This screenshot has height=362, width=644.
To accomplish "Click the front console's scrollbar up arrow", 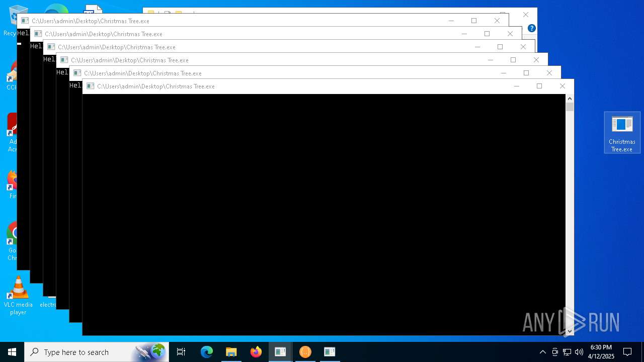I will click(570, 98).
